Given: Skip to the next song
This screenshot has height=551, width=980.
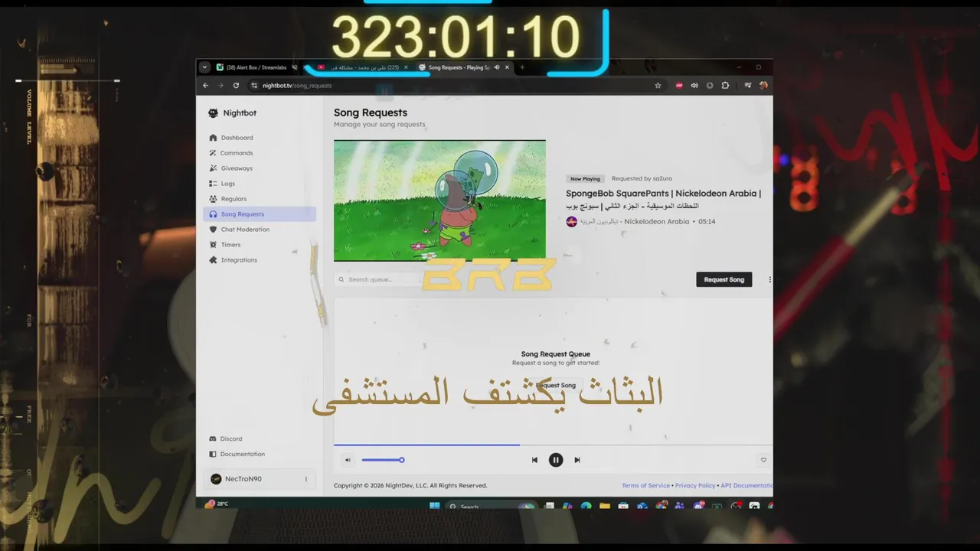Looking at the screenshot, I should pyautogui.click(x=577, y=460).
